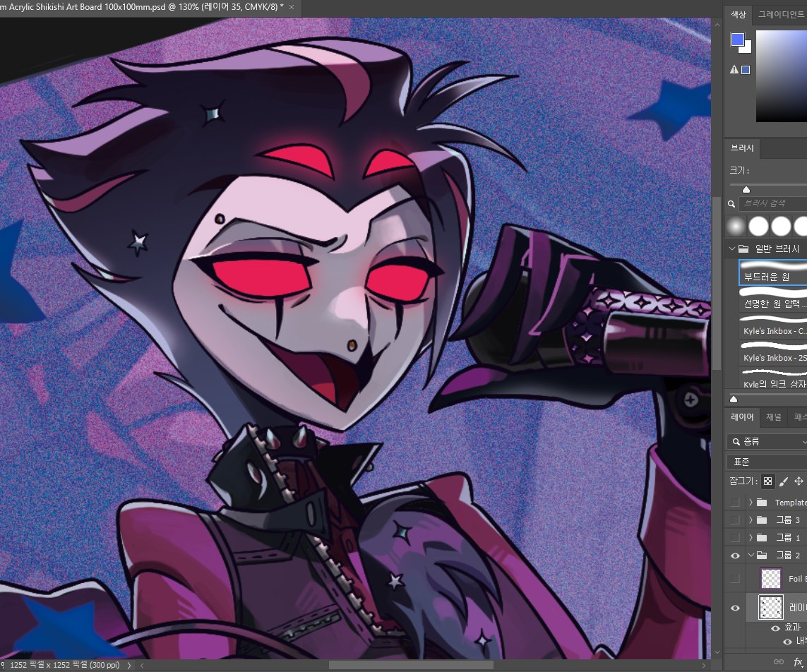The height and width of the screenshot is (672, 807).
Task: Click the in-gamut replacement color square
Action: coord(746,70)
